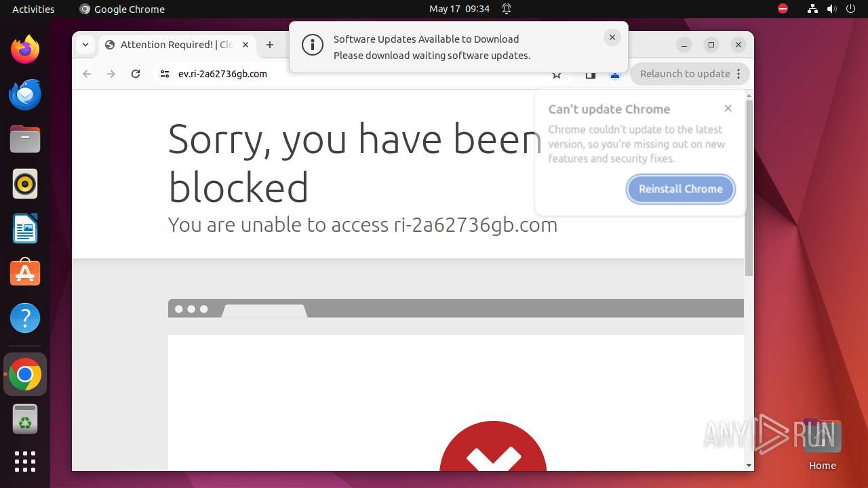This screenshot has width=868, height=488.
Task: Toggle the Chrome side panel icon
Action: click(591, 75)
